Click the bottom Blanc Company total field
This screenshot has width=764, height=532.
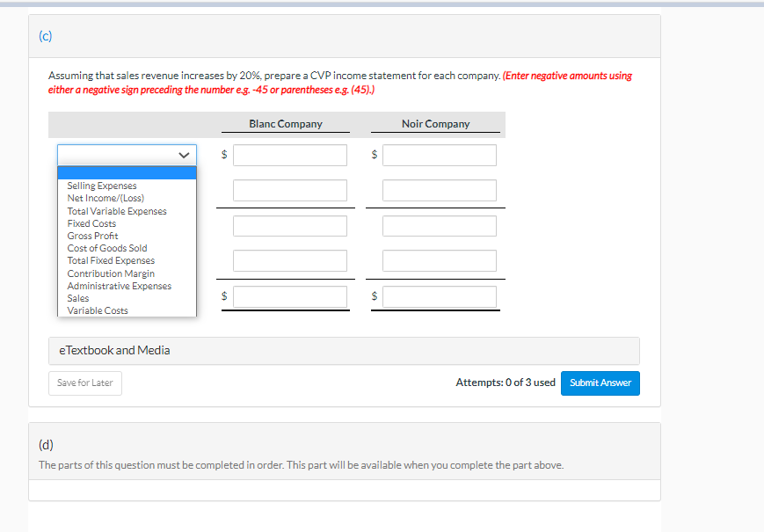pos(289,295)
